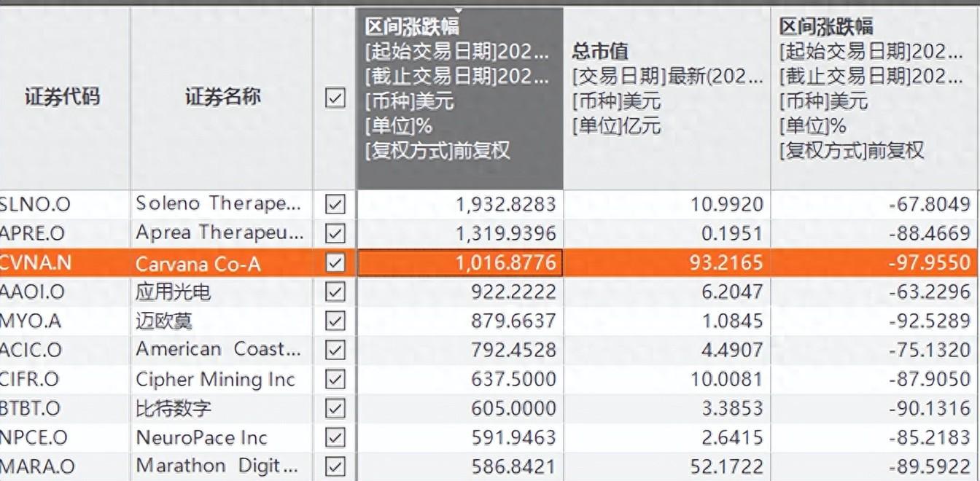
Task: Toggle the select-all checkbox in the header
Action: [335, 97]
